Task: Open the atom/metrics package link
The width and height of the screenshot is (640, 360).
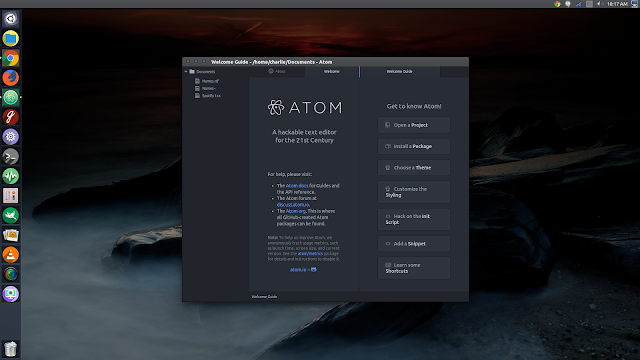Action: [x=310, y=253]
